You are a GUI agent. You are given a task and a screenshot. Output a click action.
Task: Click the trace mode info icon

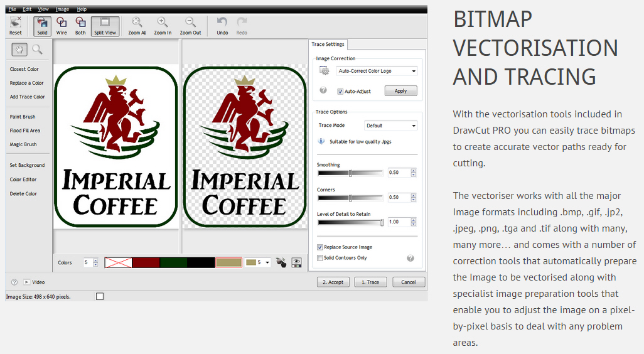pyautogui.click(x=321, y=141)
